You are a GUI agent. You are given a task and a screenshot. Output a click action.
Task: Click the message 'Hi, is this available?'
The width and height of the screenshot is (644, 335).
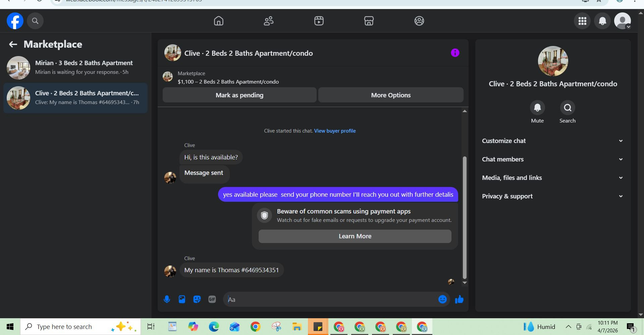pos(211,157)
